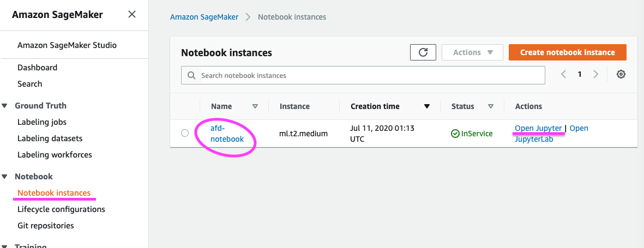Close the SageMaker sidebar with X
This screenshot has width=644, height=248.
pos(132,15)
